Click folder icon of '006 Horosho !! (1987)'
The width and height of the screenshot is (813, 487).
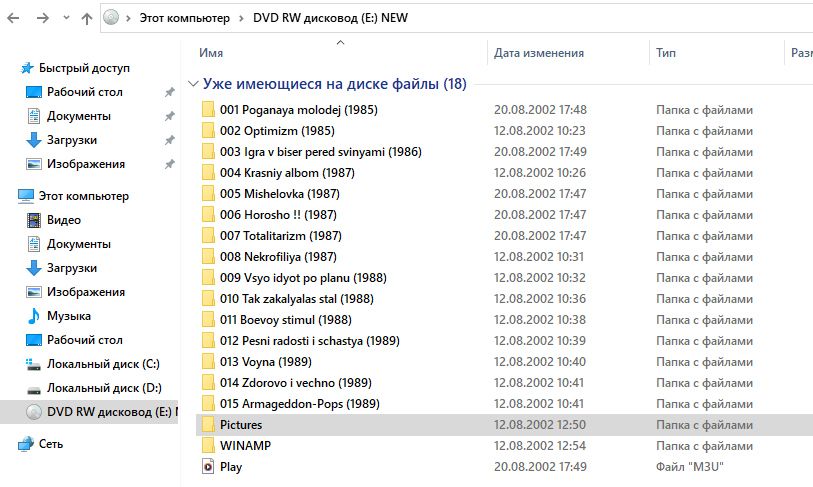(208, 215)
